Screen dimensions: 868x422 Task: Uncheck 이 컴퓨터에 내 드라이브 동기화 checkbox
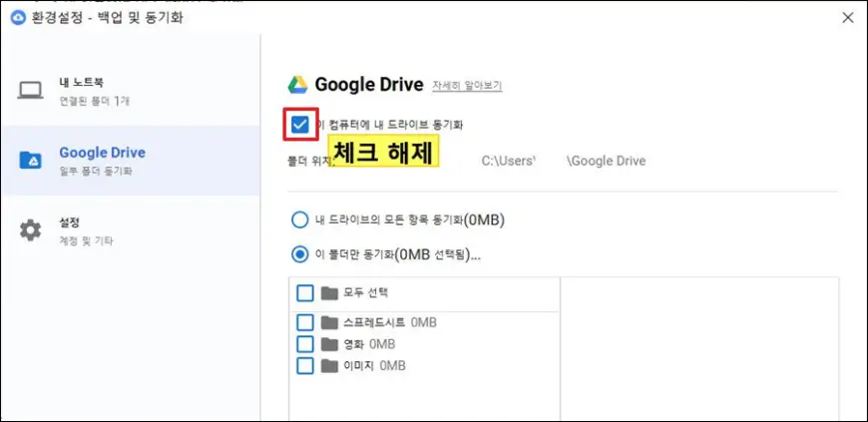pos(299,125)
